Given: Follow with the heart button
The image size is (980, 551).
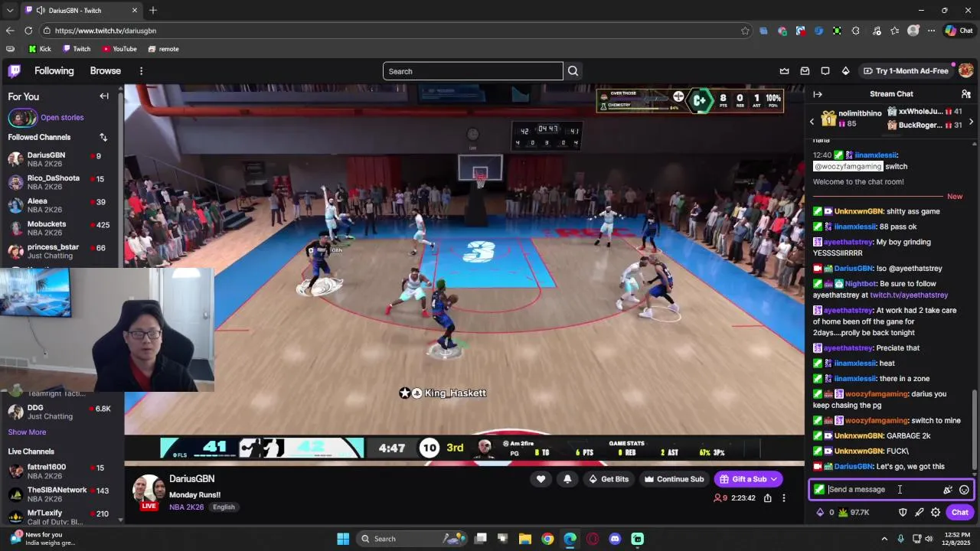Looking at the screenshot, I should tap(541, 479).
